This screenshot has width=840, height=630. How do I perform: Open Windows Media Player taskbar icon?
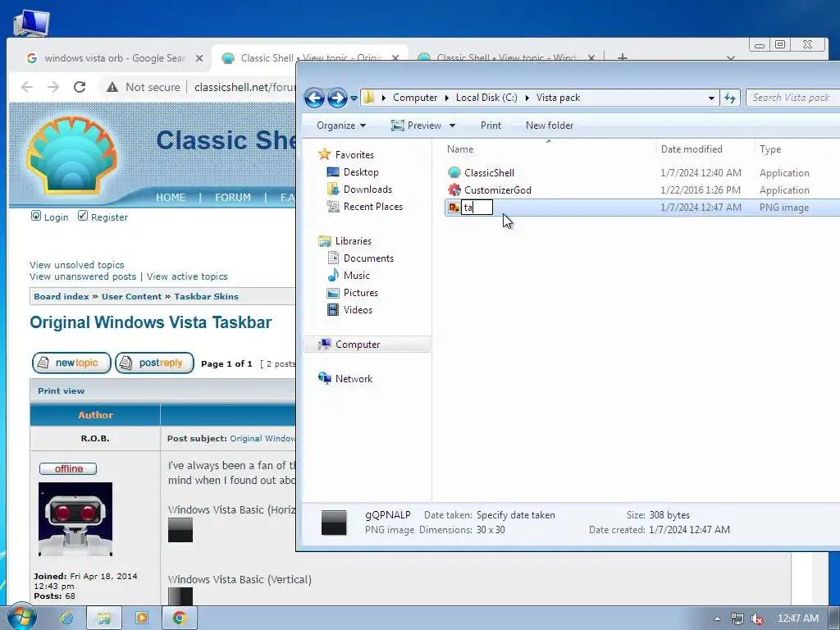click(142, 619)
